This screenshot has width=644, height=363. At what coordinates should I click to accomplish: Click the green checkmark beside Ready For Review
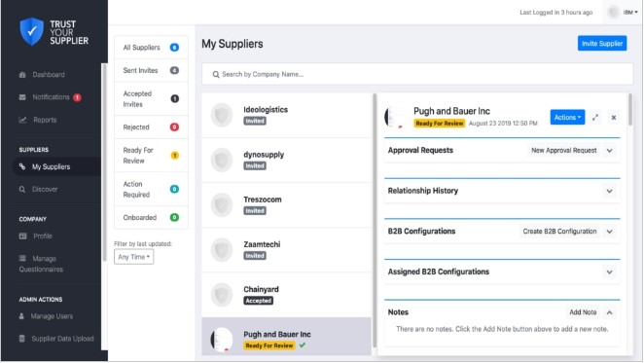(303, 345)
